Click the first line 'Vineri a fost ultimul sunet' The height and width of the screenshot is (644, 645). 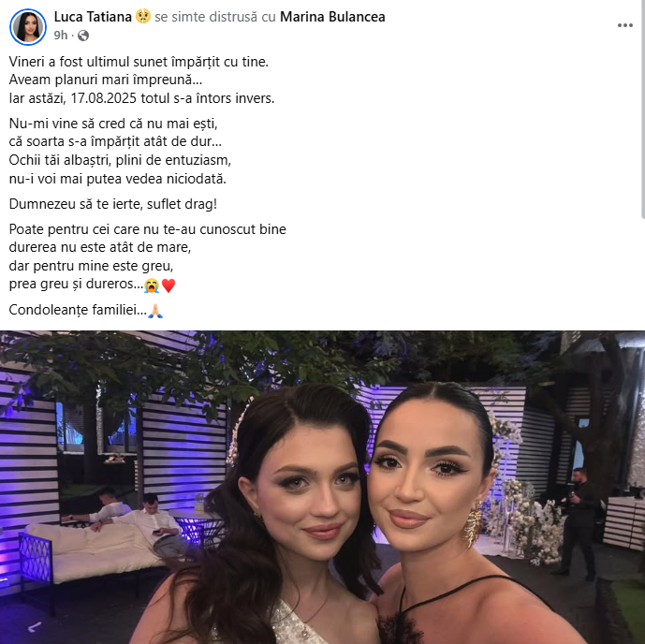(x=139, y=62)
